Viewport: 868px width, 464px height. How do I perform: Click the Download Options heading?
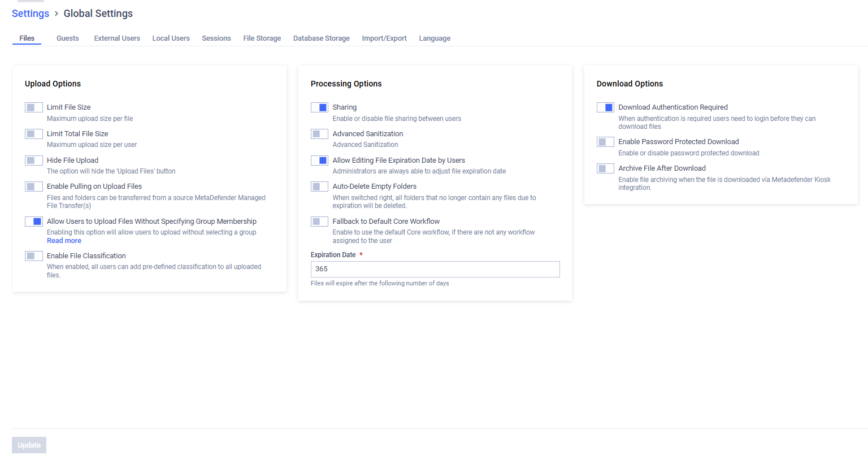click(x=630, y=84)
